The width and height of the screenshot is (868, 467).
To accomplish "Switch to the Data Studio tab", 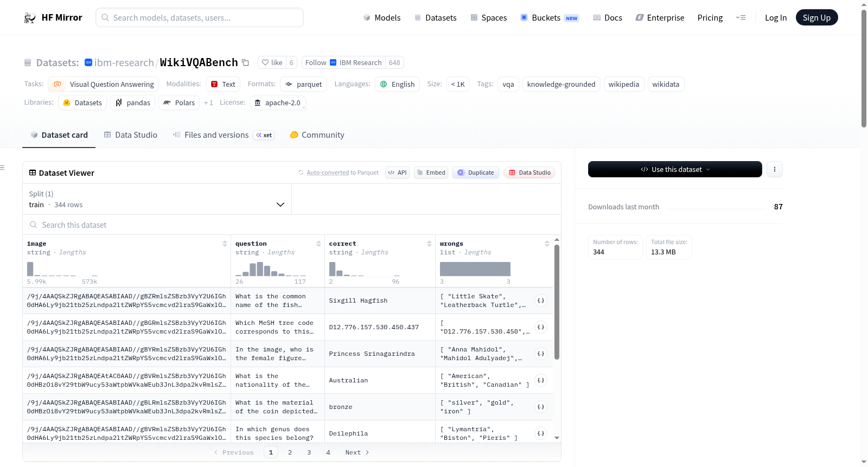I will (131, 135).
